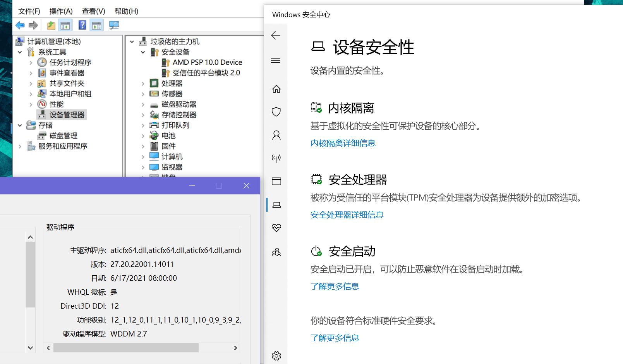Image resolution: width=623 pixels, height=364 pixels.
Task: Open Account protection person icon
Action: pos(276,135)
